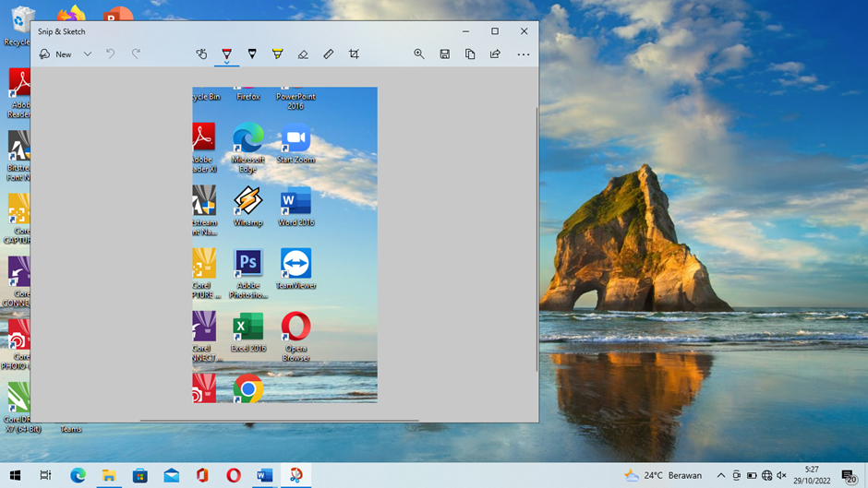Click the Meet Now tray icon
This screenshot has width=868, height=488.
[736, 475]
